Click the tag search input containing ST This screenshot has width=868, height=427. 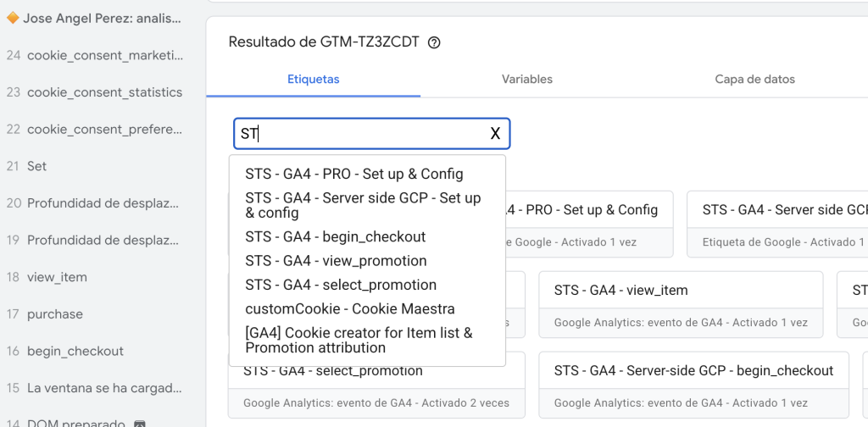(x=371, y=133)
